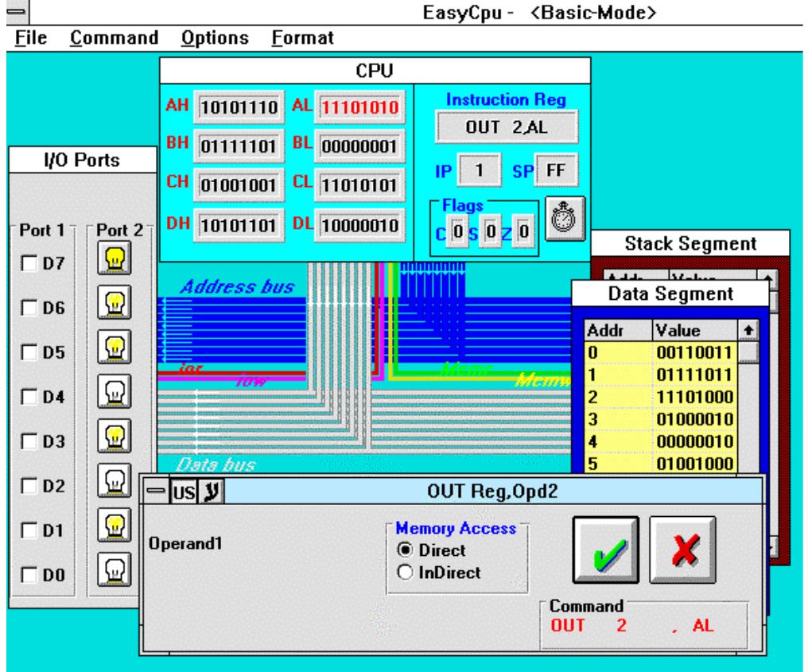
Task: Click the SP register field FF
Action: click(x=556, y=170)
